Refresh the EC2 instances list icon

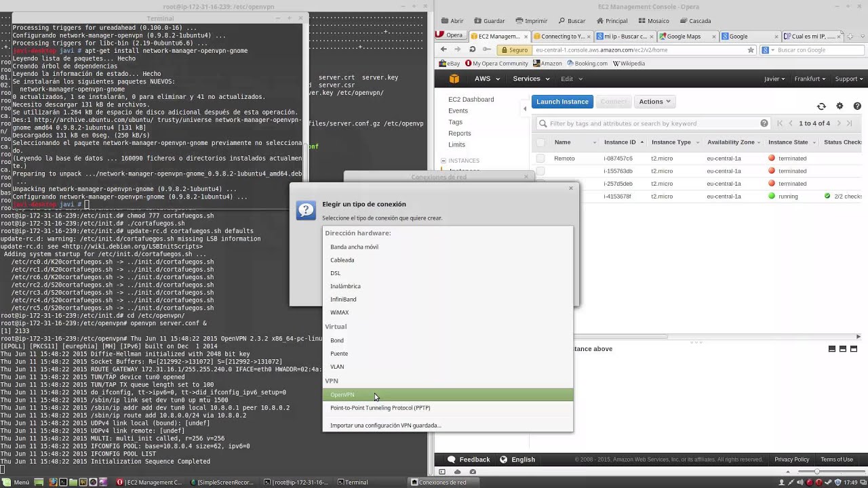tap(821, 106)
